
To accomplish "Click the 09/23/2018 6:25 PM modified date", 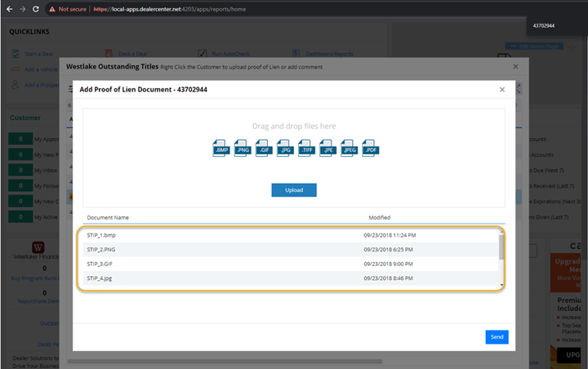I will (x=388, y=249).
